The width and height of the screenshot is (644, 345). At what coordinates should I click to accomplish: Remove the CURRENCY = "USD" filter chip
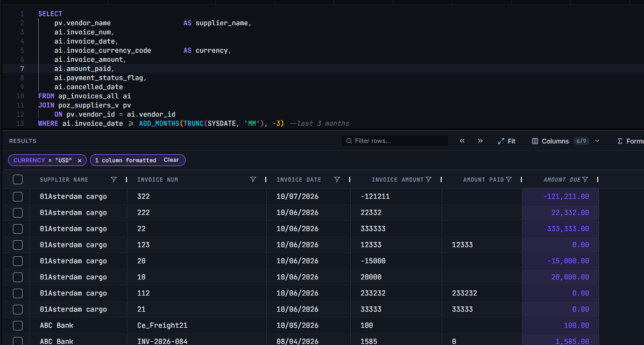click(x=80, y=160)
